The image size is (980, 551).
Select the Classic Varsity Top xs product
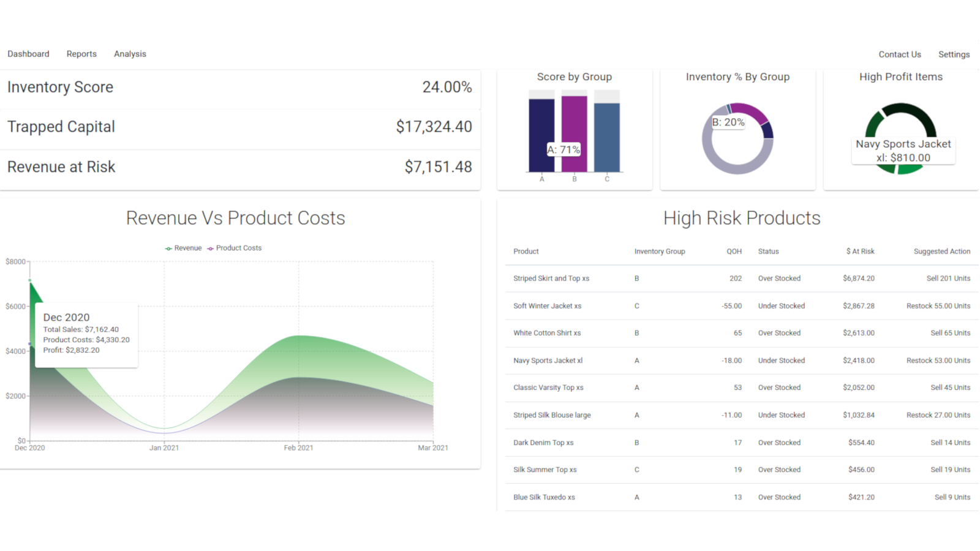pos(548,388)
